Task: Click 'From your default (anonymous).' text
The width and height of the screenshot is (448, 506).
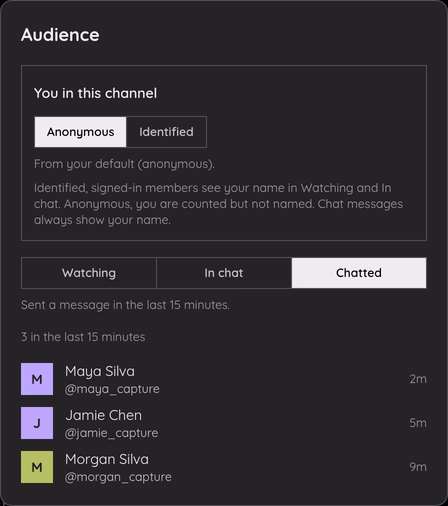Action: tap(124, 164)
